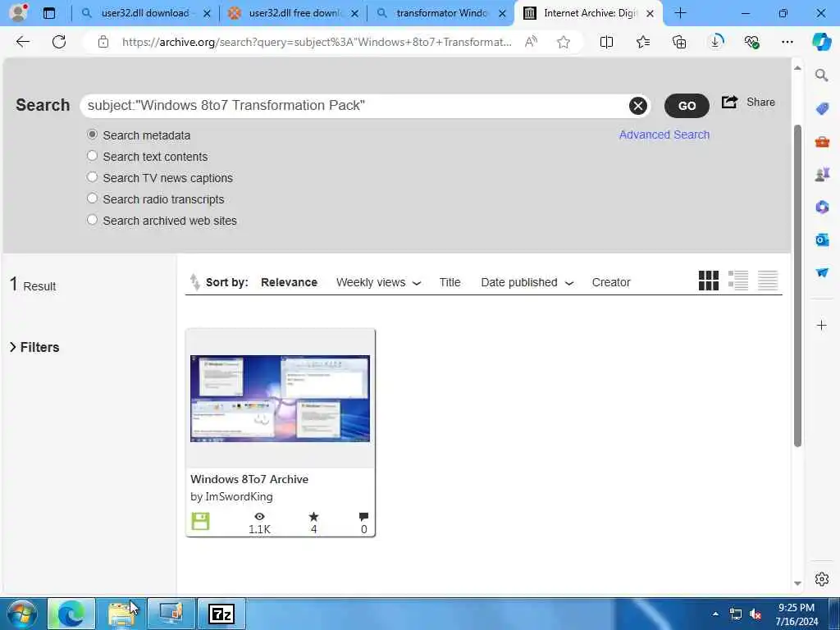Select Search TV news captions option
The height and width of the screenshot is (630, 840).
[92, 177]
